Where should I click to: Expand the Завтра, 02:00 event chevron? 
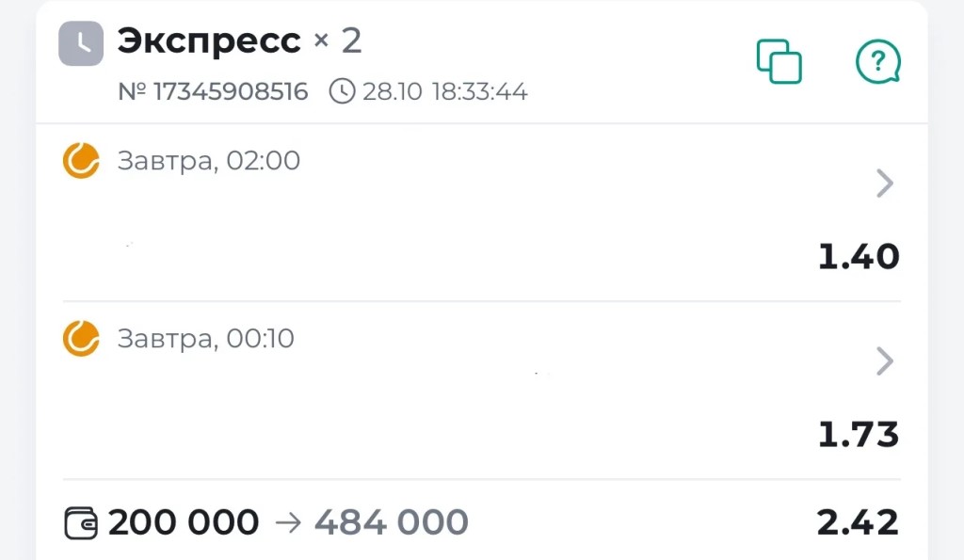pos(884,184)
